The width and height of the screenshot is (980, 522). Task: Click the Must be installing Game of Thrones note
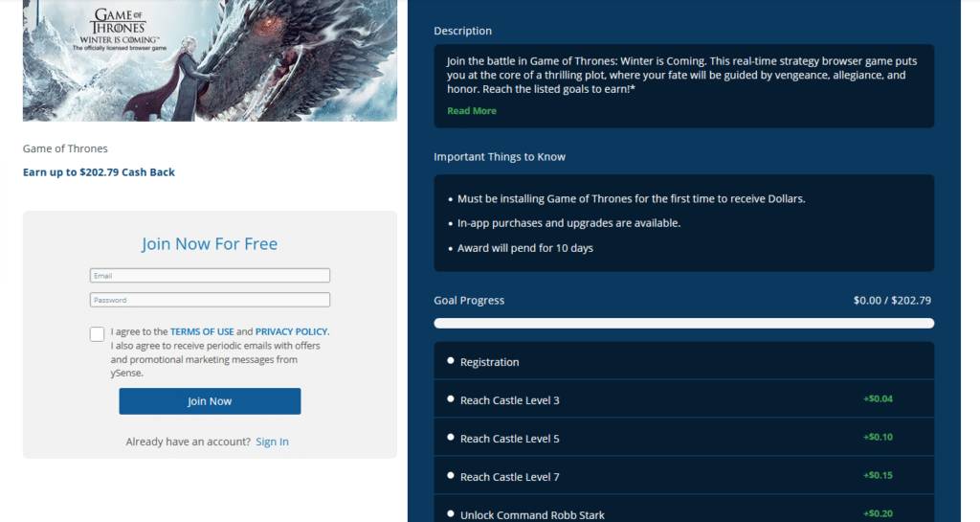pos(632,199)
